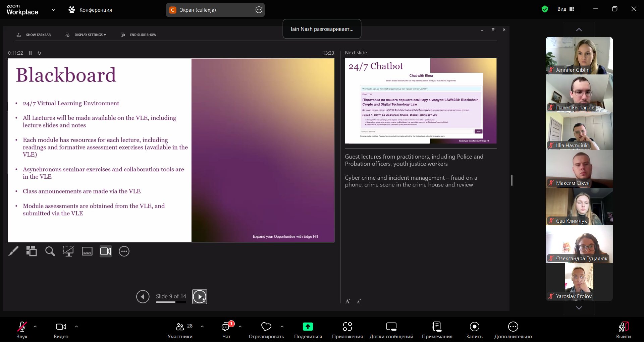Expand video options arrow next to Видео
Screen dimensions: 644x342
click(76, 326)
